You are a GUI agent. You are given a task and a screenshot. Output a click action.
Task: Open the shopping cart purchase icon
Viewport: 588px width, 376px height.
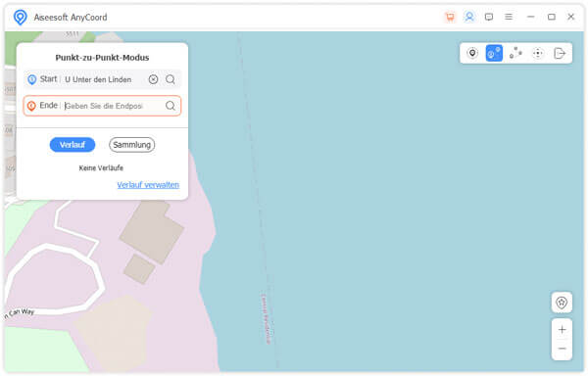[450, 17]
